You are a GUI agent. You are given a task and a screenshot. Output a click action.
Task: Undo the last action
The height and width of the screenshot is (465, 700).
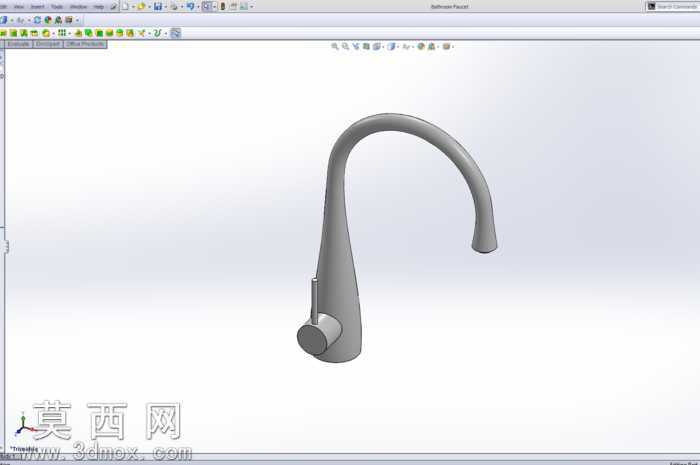[190, 6]
